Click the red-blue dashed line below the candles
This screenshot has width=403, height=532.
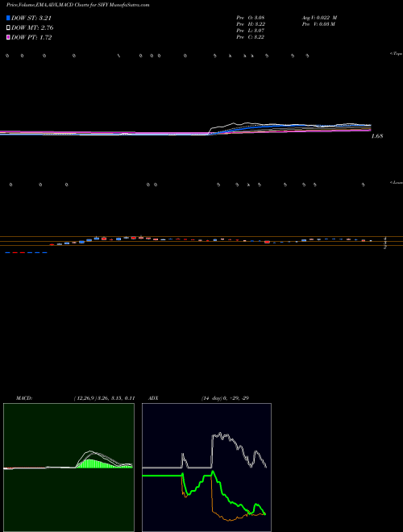[26, 253]
